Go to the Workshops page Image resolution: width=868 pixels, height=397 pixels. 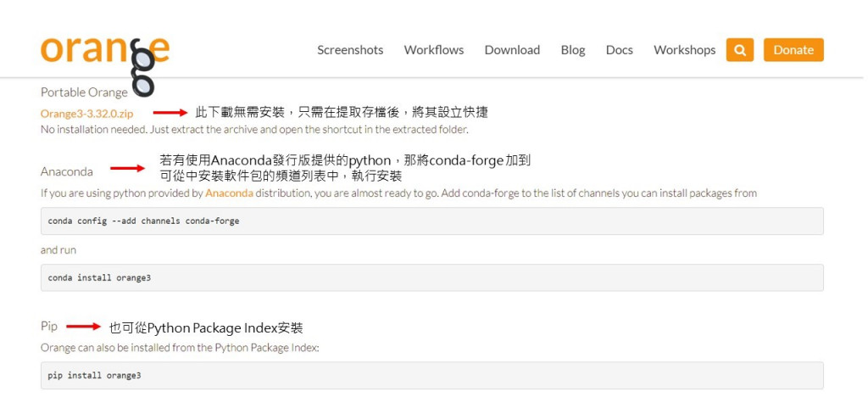[x=684, y=50]
